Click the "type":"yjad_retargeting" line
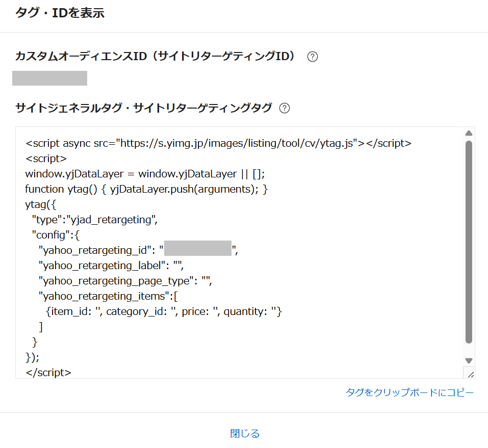This screenshot has width=488, height=448. (95, 220)
